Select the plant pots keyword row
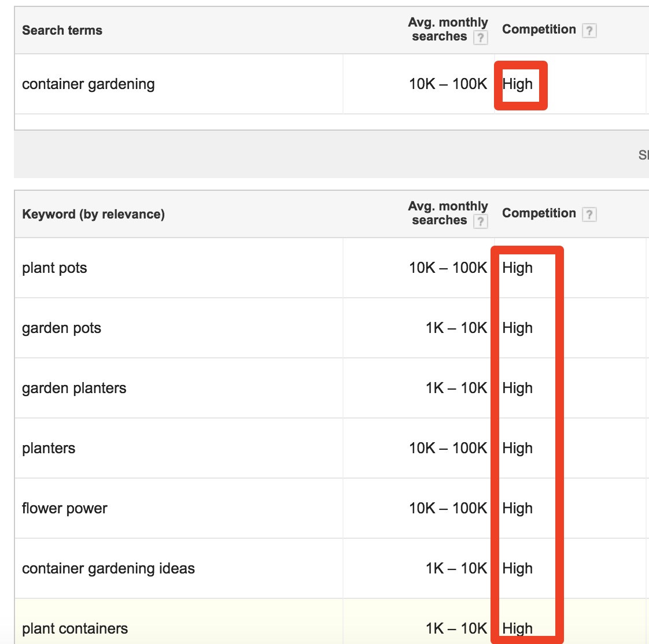This screenshot has height=644, width=649. click(x=54, y=268)
